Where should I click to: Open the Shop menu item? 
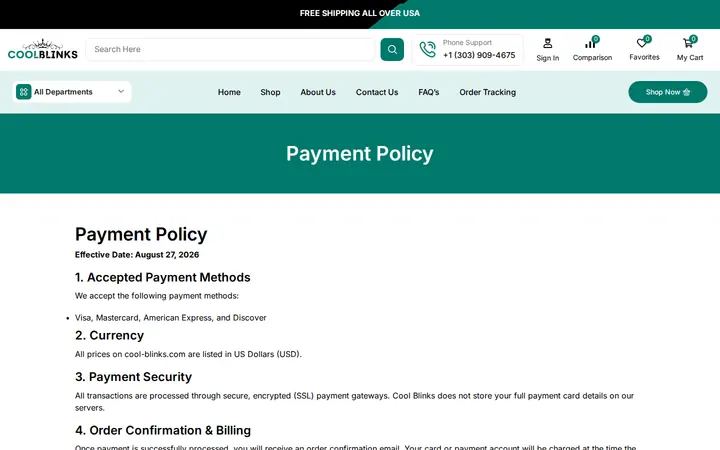click(270, 92)
